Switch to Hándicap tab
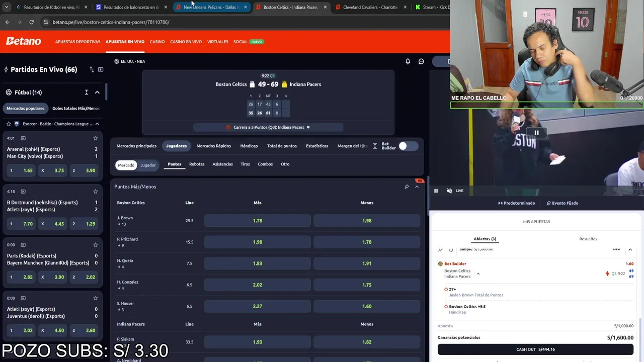 pos(249,146)
